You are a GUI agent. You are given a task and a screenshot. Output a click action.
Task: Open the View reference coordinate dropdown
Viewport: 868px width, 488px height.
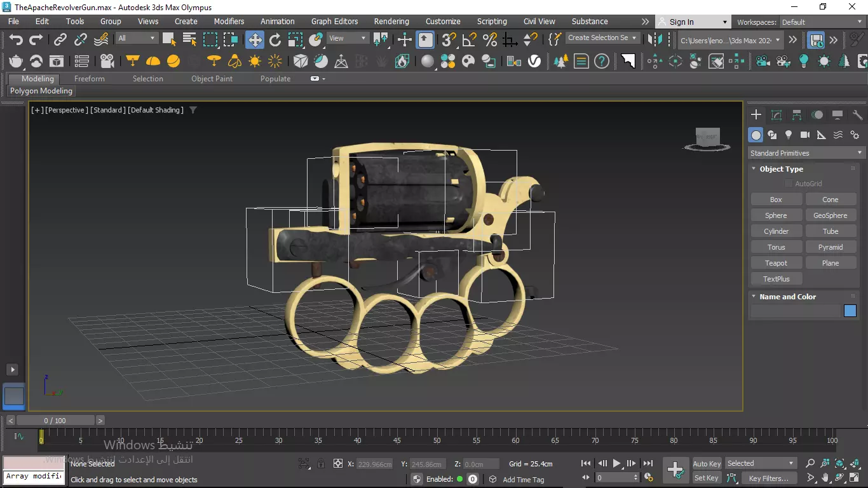pos(348,38)
